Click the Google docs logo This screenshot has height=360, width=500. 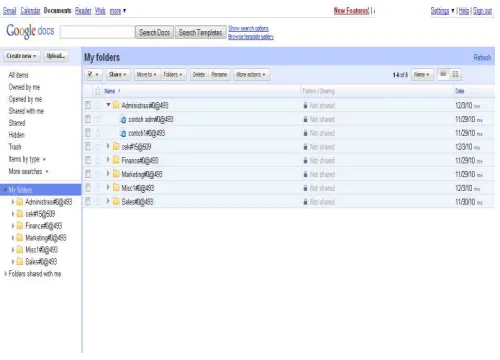point(30,31)
